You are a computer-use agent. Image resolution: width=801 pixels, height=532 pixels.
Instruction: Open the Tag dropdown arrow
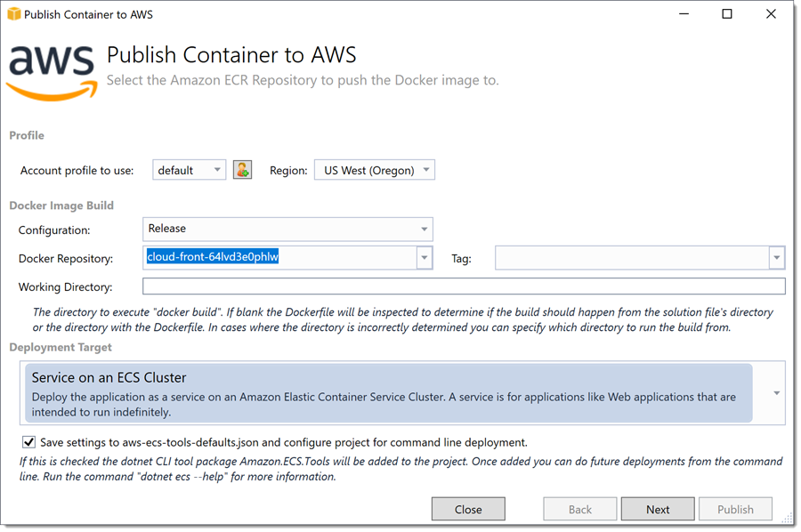tap(776, 258)
